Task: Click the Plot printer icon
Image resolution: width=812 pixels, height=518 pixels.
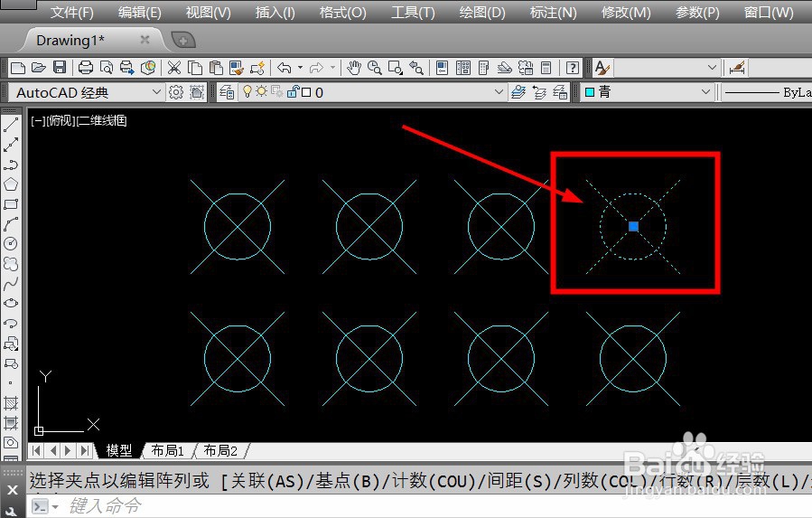Action: tap(86, 68)
